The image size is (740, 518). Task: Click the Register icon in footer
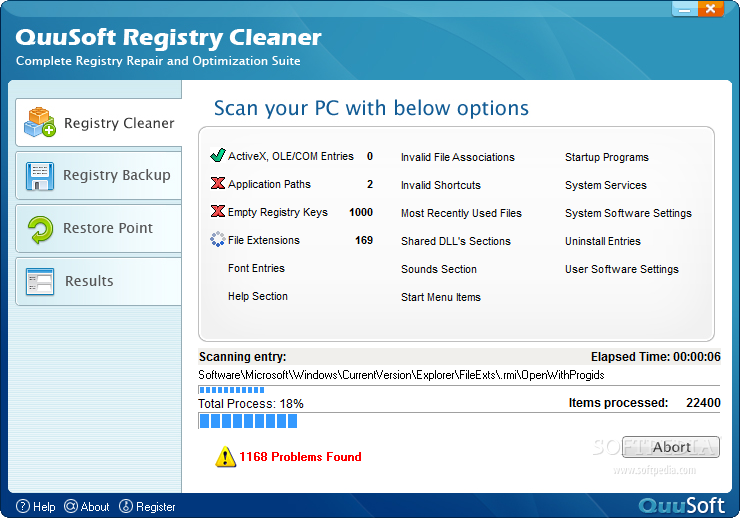tap(126, 506)
